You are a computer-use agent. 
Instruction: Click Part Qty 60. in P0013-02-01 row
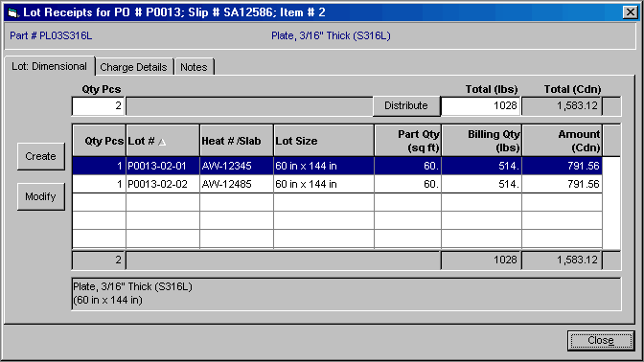[x=408, y=166]
